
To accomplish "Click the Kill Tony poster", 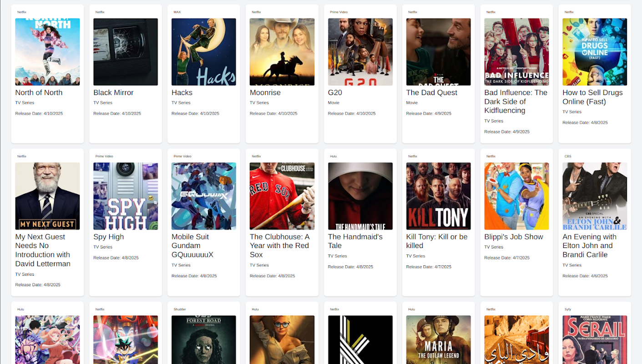I will (439, 196).
